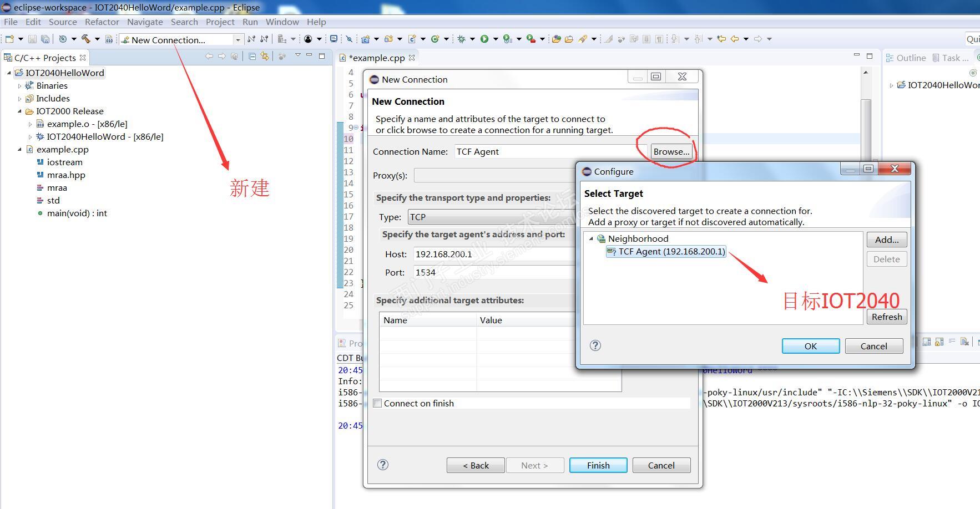Viewport: 980px width, 509px height.
Task: Click the Scroll Lock console icon
Action: tap(939, 342)
